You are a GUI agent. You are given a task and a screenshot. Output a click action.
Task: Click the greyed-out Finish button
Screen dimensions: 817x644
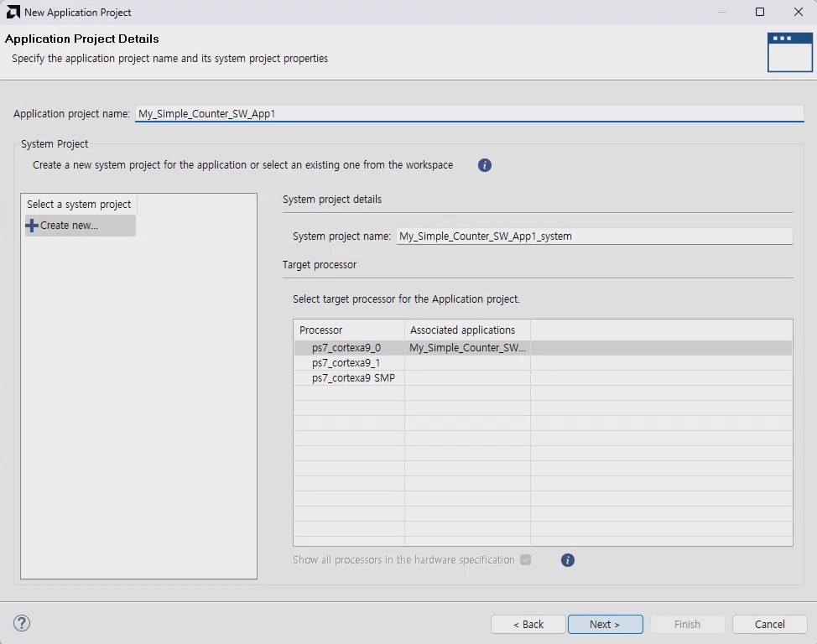(x=687, y=624)
